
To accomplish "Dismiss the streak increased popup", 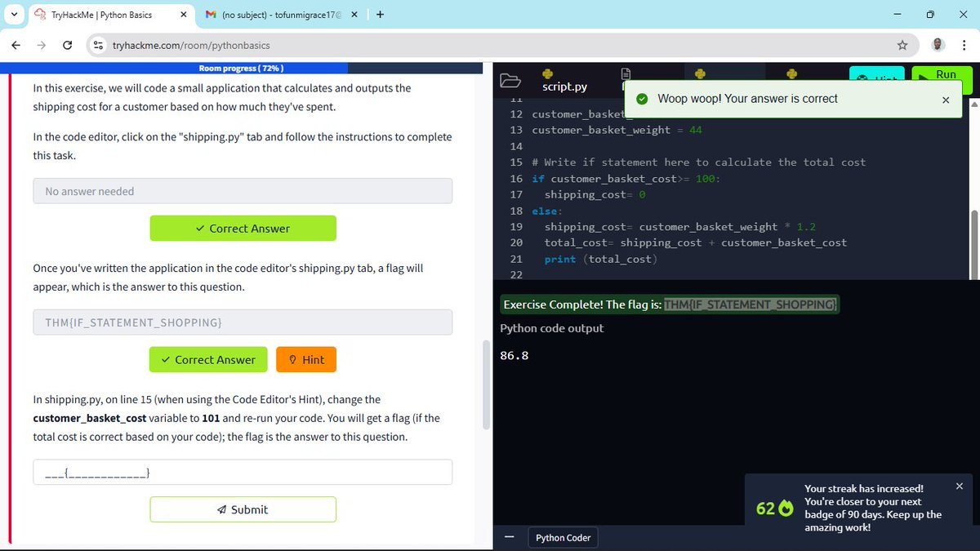I will (960, 487).
